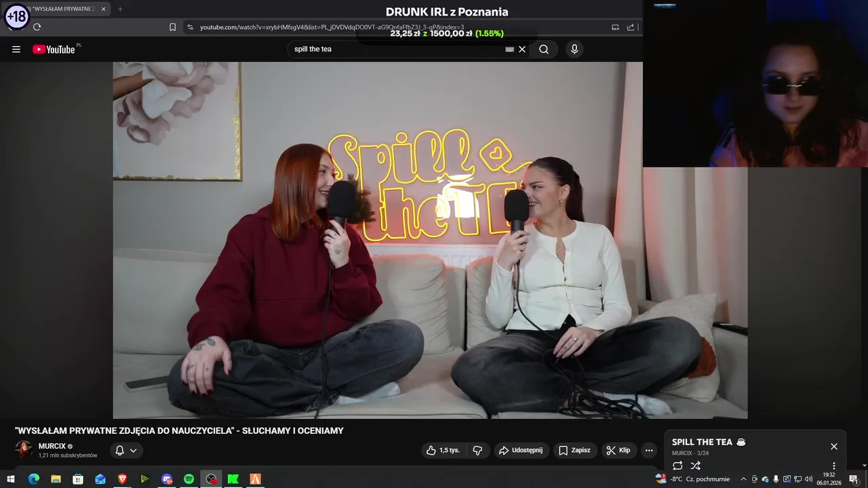868x488 pixels.
Task: Open the playlist panel three-dot options menu
Action: (x=834, y=466)
